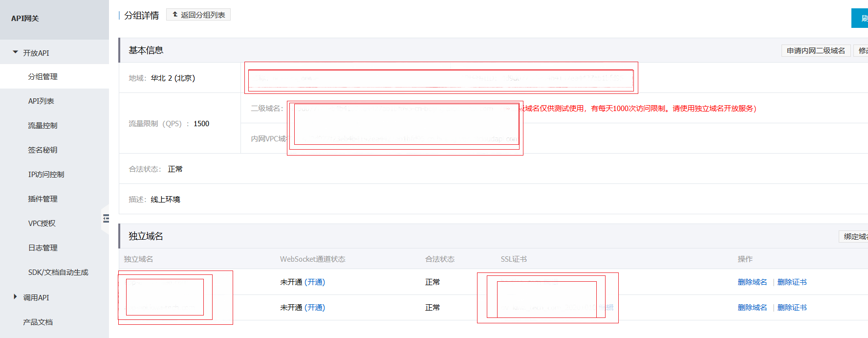Expand the 调用API menu arrow
868x338 pixels.
[x=16, y=296]
